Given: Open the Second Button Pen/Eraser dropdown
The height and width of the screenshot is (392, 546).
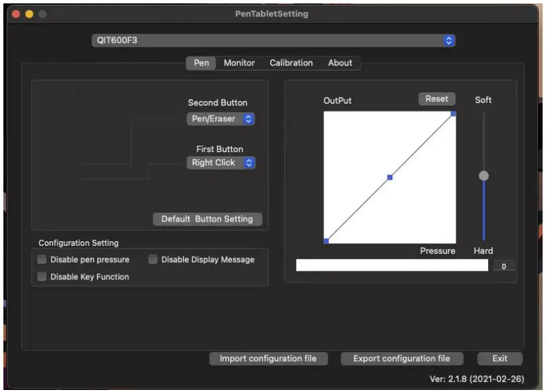Looking at the screenshot, I should coord(220,119).
